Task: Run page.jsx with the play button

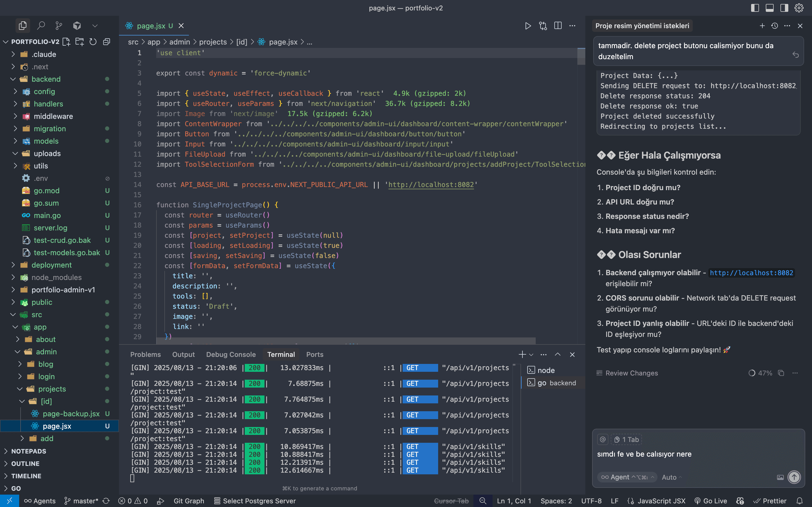Action: [x=528, y=25]
